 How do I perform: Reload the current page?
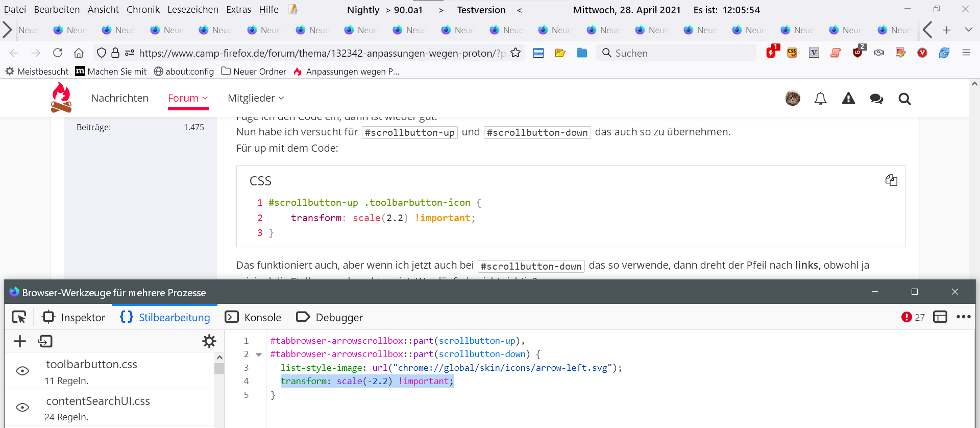[58, 53]
